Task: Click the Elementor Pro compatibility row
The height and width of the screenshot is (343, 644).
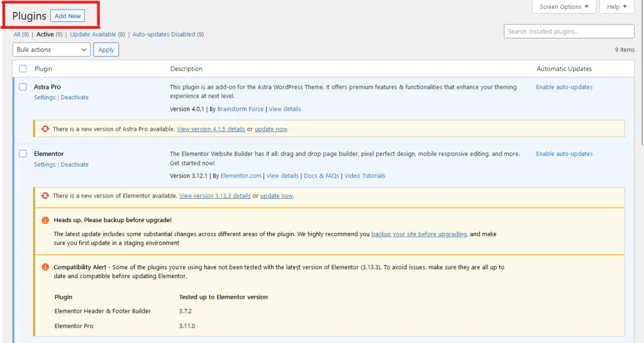Action: (x=74, y=326)
